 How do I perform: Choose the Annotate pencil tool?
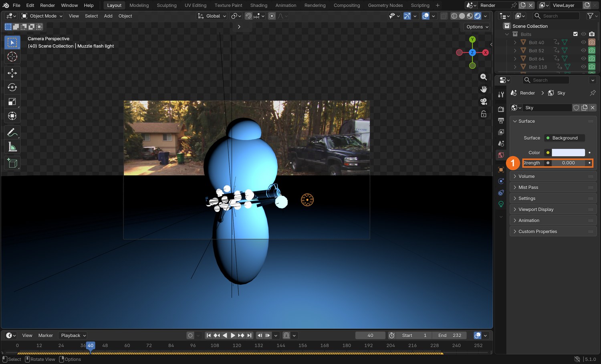point(12,132)
